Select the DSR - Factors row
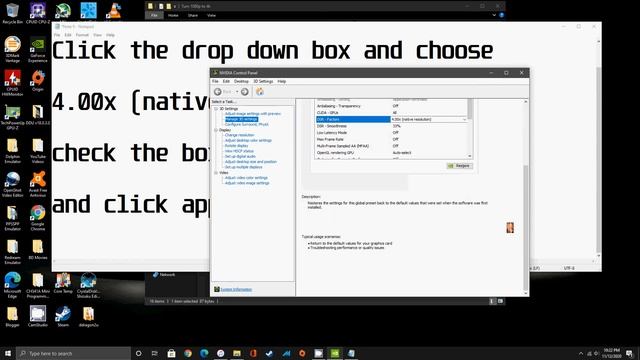This screenshot has width=640, height=360. (x=391, y=120)
